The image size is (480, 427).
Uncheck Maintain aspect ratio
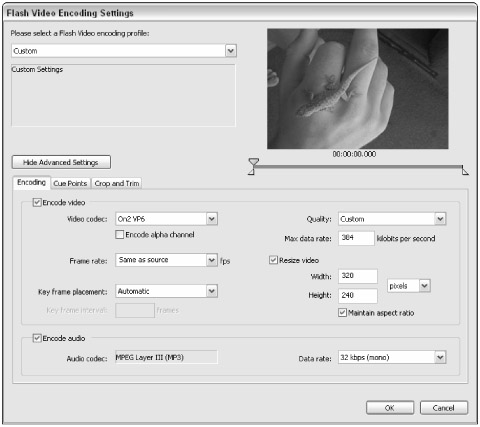(342, 313)
